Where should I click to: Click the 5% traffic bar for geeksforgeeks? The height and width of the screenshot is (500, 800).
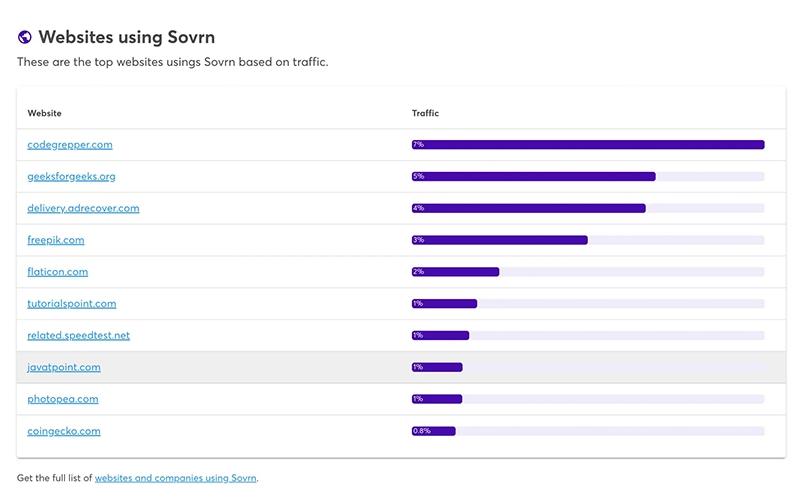pos(534,177)
